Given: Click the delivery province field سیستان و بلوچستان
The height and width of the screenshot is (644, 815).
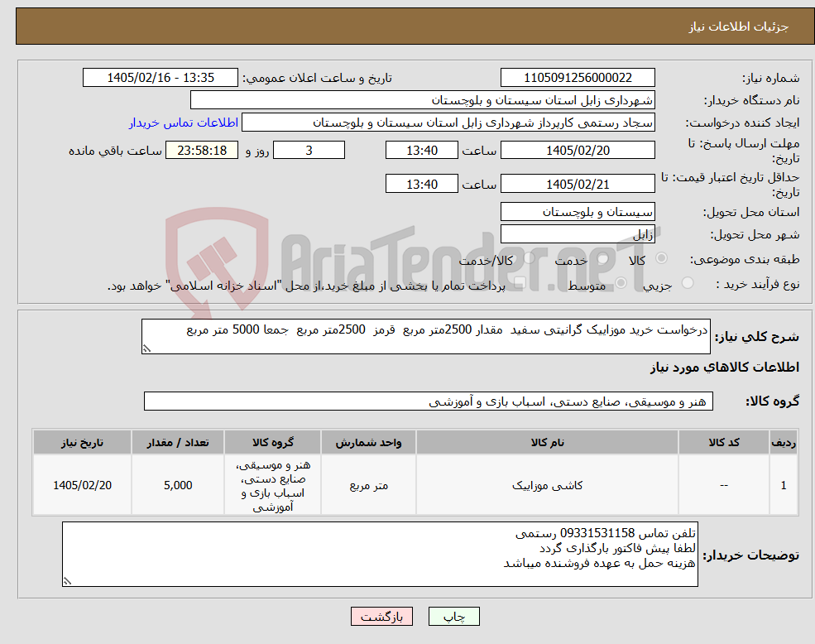Looking at the screenshot, I should pos(578,212).
